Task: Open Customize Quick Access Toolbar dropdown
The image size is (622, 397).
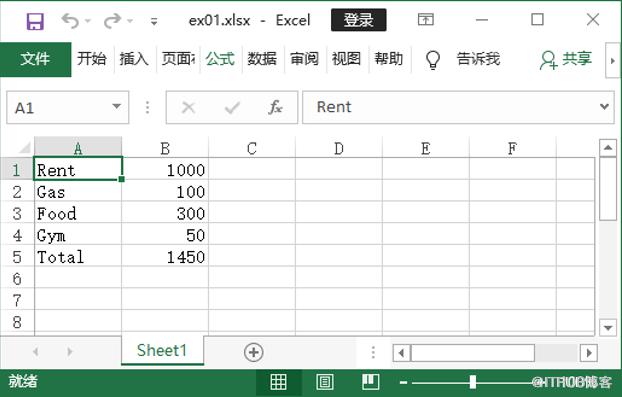Action: (154, 21)
